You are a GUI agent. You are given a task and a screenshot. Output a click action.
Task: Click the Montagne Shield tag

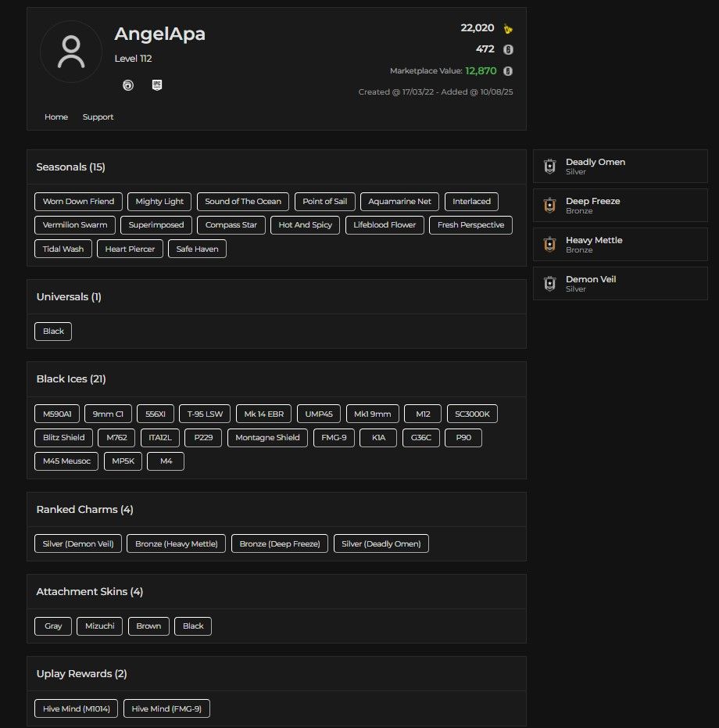(267, 438)
